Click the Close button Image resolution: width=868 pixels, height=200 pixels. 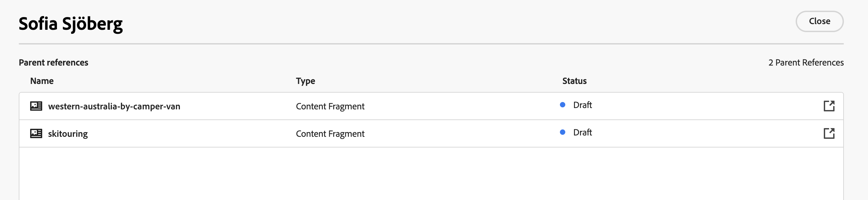pyautogui.click(x=819, y=21)
